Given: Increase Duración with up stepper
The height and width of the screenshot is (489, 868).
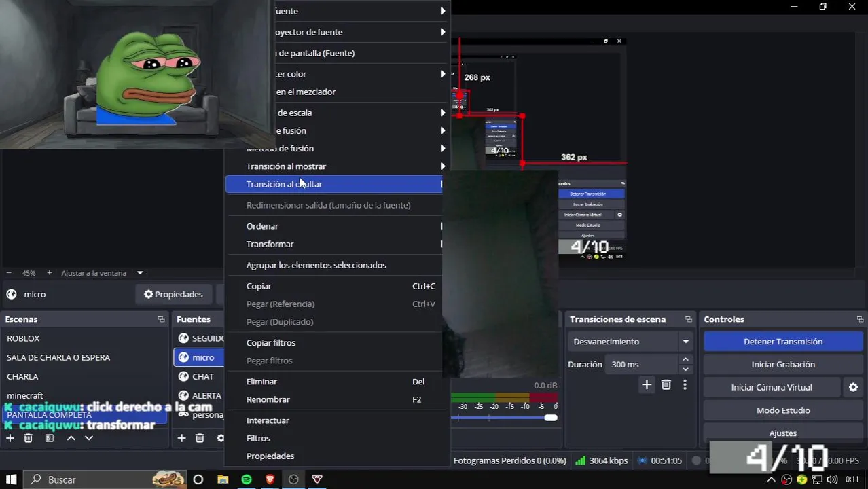Looking at the screenshot, I should coord(686,359).
